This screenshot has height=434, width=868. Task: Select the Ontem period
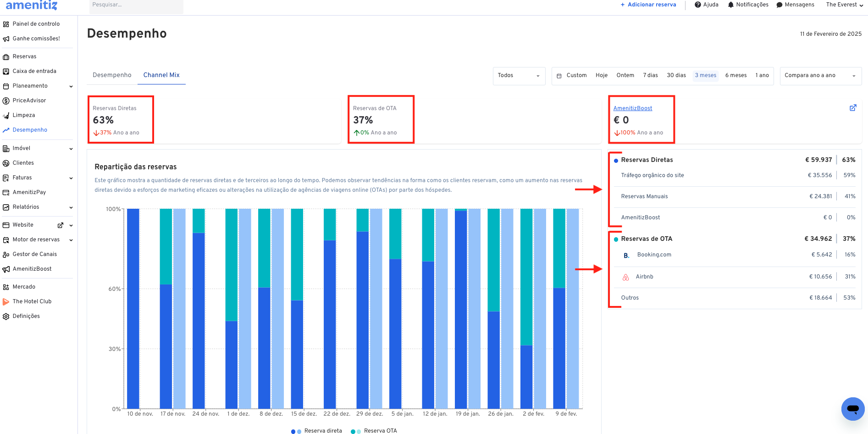pos(625,76)
